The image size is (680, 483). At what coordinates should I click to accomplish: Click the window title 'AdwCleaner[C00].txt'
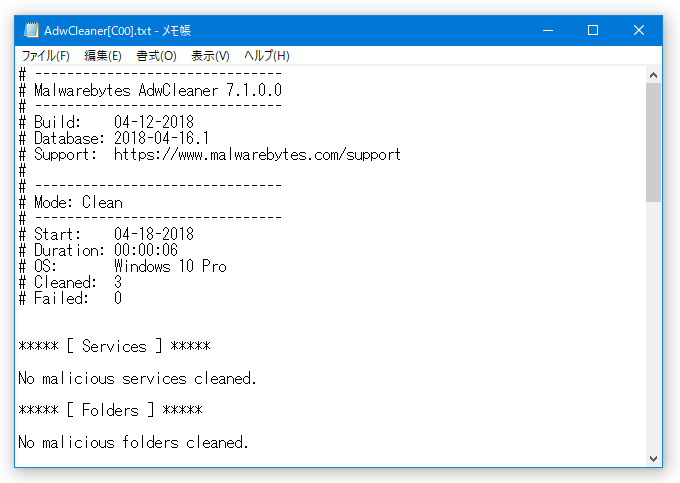98,30
